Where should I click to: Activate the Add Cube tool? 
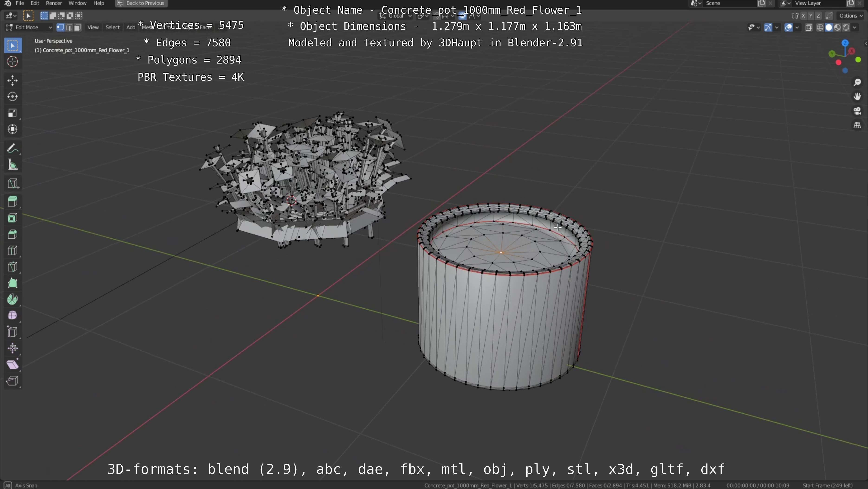tap(13, 183)
